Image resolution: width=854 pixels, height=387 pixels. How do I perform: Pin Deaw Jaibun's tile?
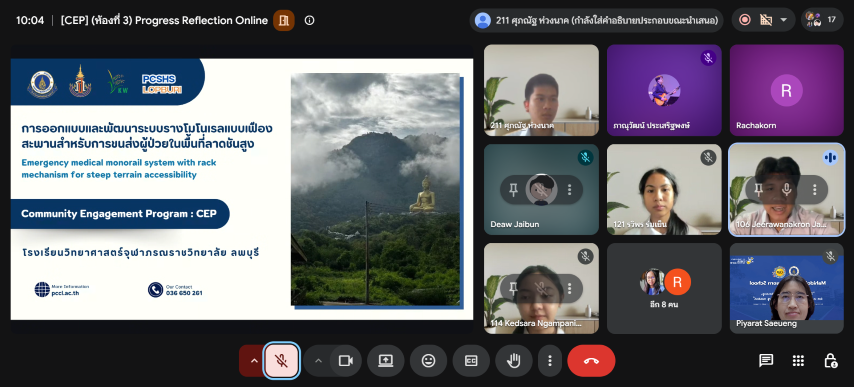[513, 189]
